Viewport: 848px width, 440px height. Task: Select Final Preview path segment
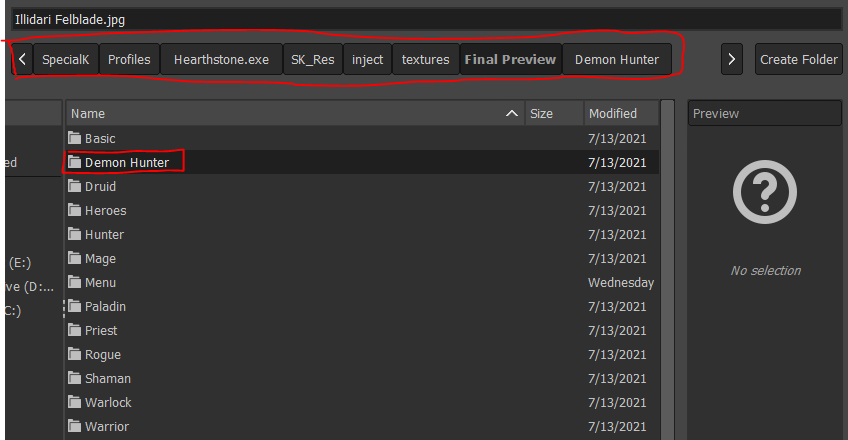coord(510,60)
